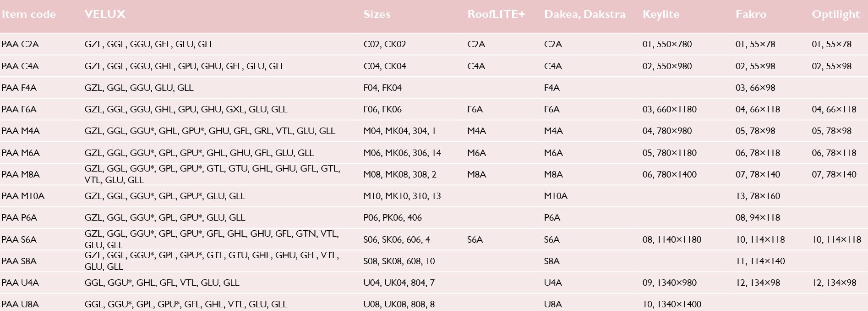Click the Fakro column header

751,14
